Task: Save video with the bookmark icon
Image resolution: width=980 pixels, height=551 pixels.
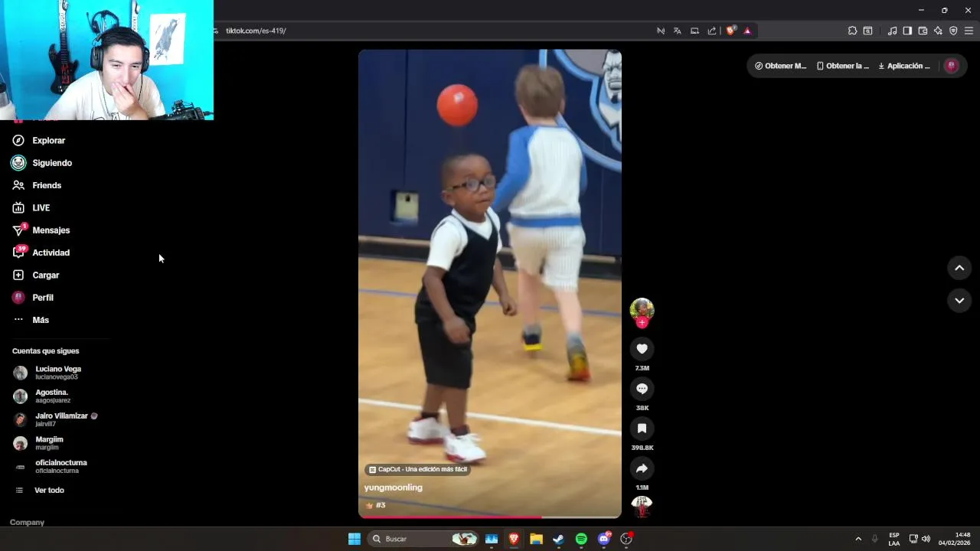Action: click(x=642, y=429)
